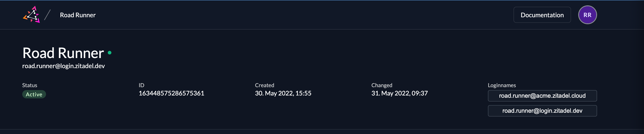Click the created date 30. May 2022
Viewport: 644px width, 134px height.
283,93
